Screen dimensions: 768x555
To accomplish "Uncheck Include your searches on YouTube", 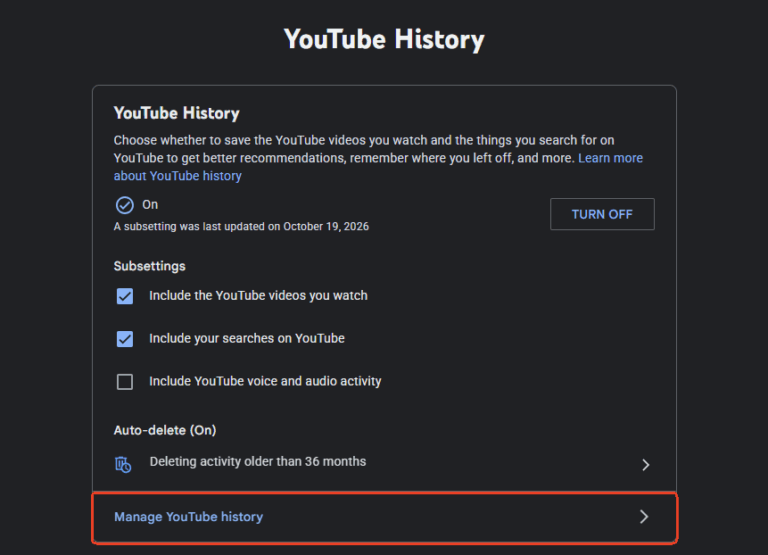I will coord(125,338).
